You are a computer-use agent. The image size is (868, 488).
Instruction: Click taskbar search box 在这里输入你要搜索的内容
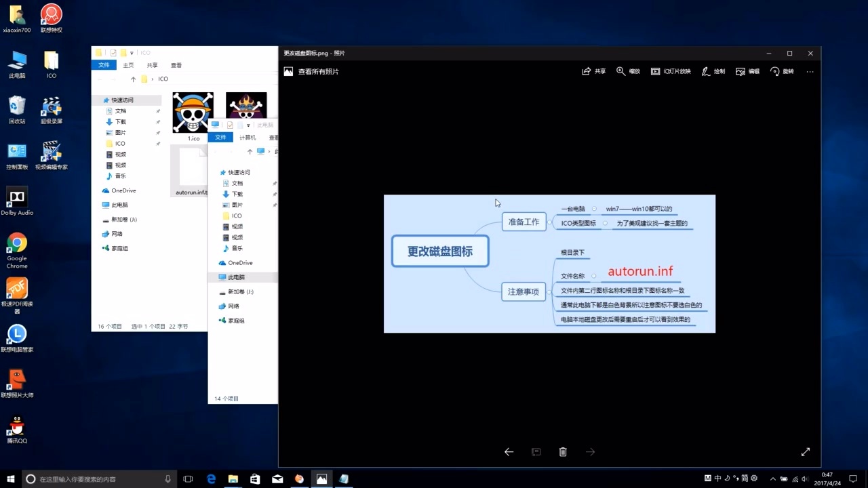point(100,479)
